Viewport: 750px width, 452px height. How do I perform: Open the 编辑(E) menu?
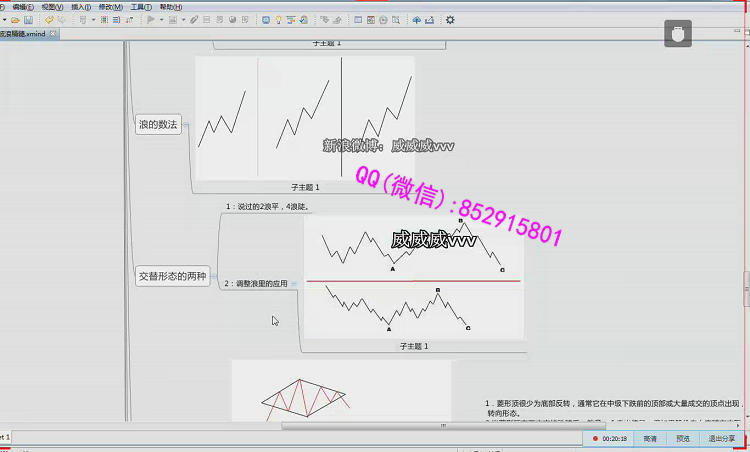(x=22, y=6)
